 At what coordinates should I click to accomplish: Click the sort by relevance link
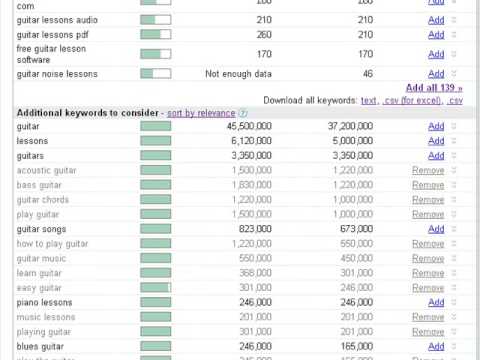(201, 113)
